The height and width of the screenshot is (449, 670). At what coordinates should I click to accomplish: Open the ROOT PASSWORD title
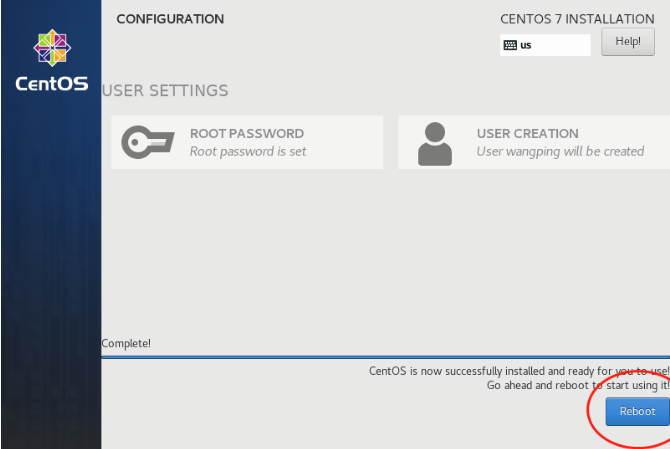[x=246, y=133]
